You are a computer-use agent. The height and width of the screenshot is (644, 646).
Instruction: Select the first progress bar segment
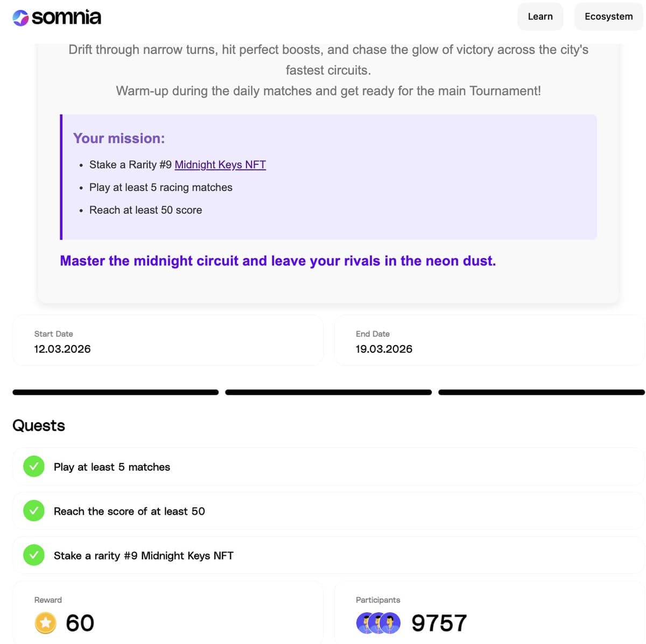[x=115, y=393]
